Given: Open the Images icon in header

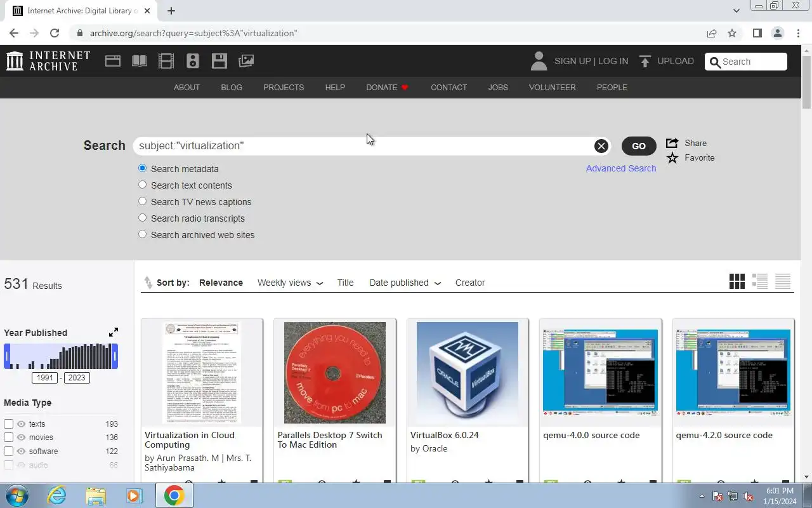Looking at the screenshot, I should [x=246, y=61].
